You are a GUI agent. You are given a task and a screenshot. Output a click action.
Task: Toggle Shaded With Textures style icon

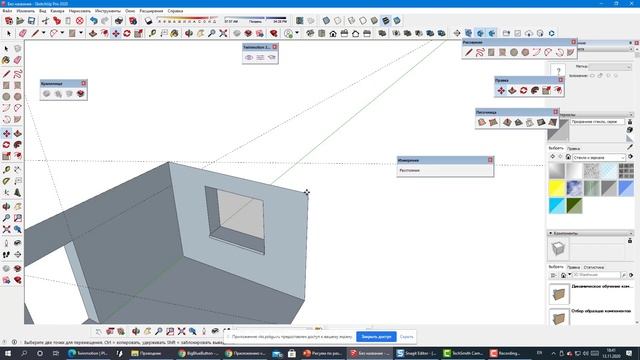click(386, 20)
